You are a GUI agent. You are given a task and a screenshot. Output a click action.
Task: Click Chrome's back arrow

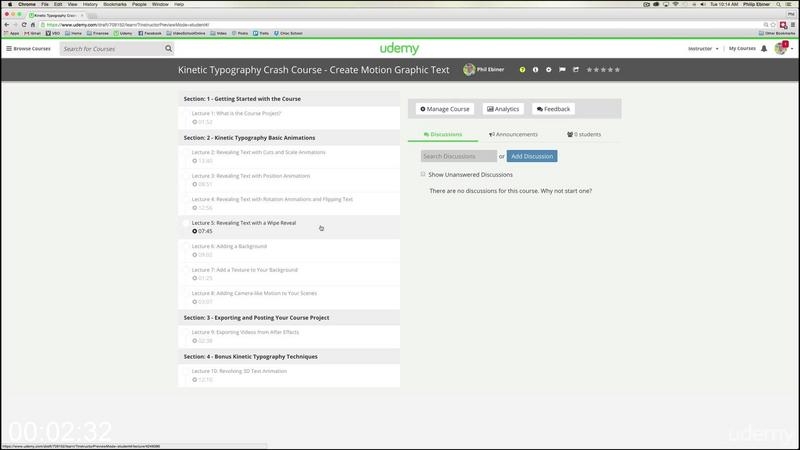click(7, 24)
